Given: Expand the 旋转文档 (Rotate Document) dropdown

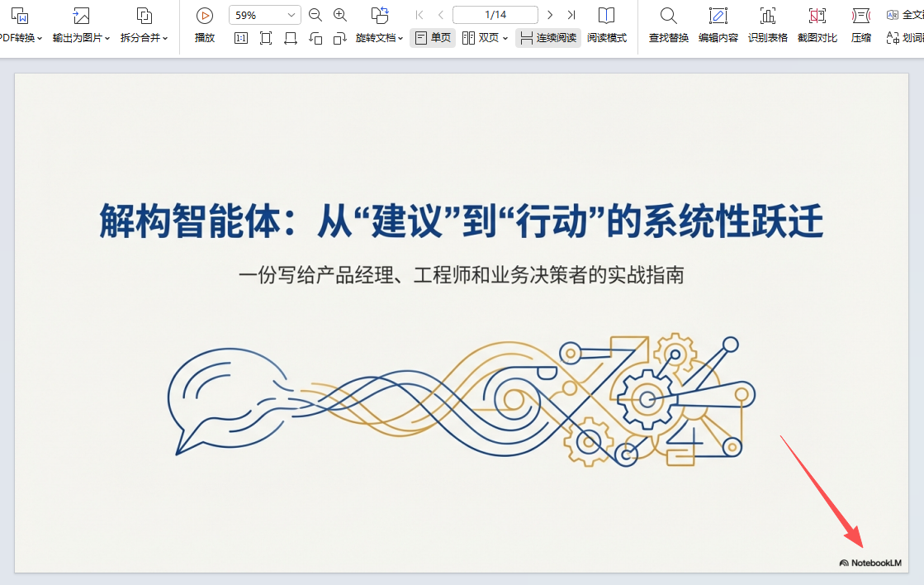Looking at the screenshot, I should [x=380, y=38].
